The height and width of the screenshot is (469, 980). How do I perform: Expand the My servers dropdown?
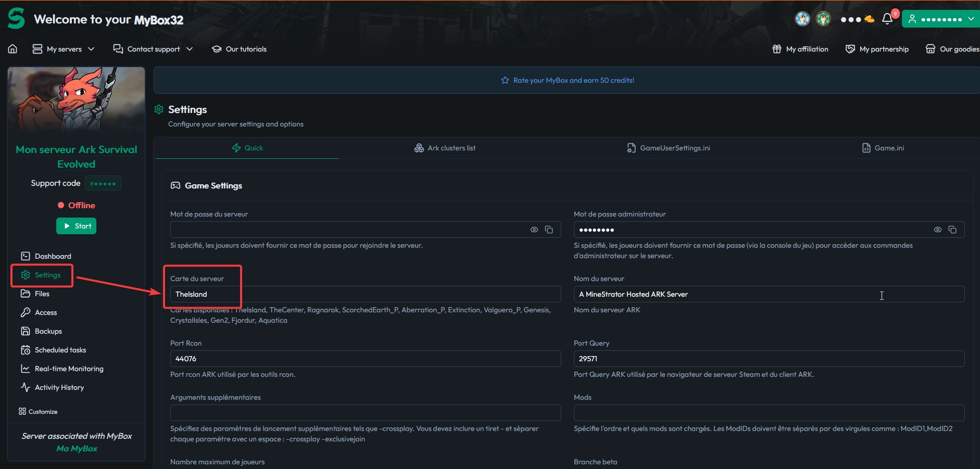click(x=64, y=49)
